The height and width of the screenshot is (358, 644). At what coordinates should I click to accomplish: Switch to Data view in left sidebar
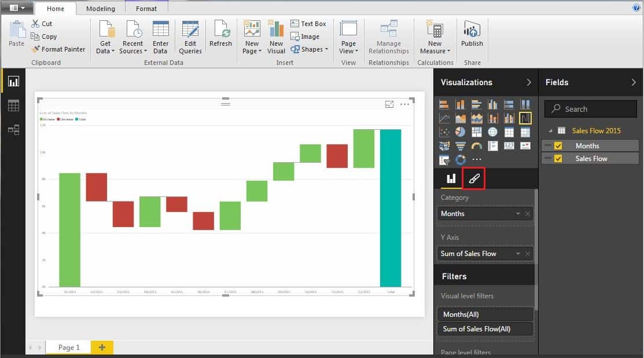[x=13, y=105]
